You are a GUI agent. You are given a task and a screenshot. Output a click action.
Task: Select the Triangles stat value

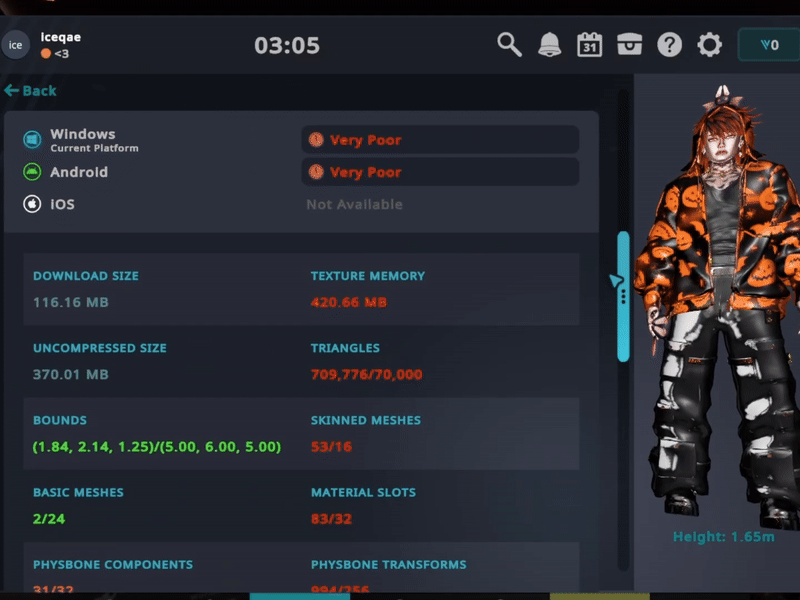click(x=366, y=375)
